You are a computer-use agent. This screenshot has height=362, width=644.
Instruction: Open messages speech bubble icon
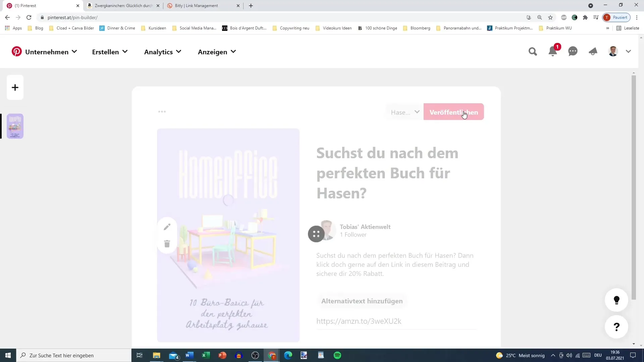[x=573, y=52]
